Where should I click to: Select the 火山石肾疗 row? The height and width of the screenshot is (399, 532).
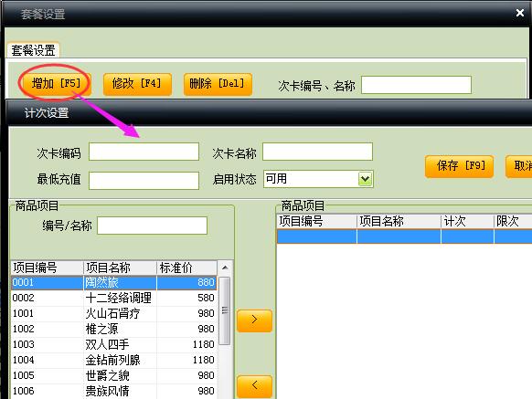113,313
